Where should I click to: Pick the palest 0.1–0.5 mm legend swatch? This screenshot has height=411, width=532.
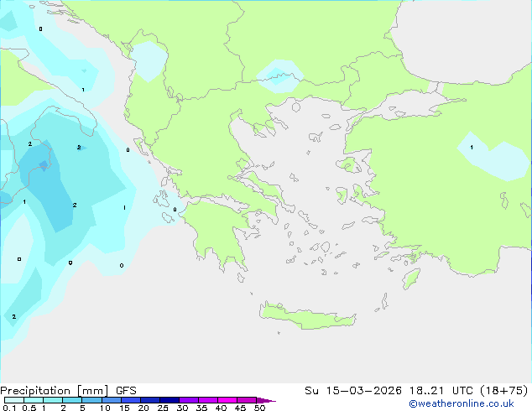tap(14, 400)
